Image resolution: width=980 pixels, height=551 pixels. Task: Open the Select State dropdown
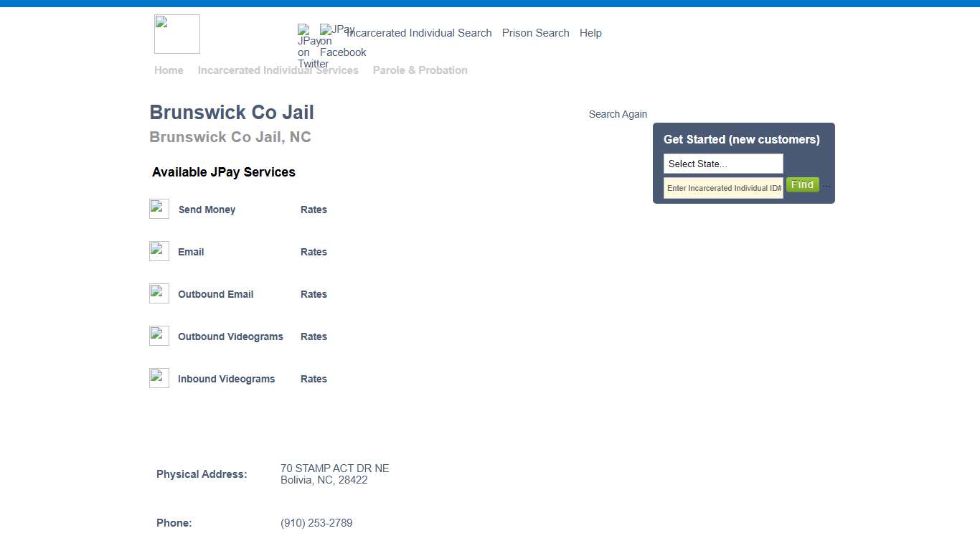[x=722, y=164]
